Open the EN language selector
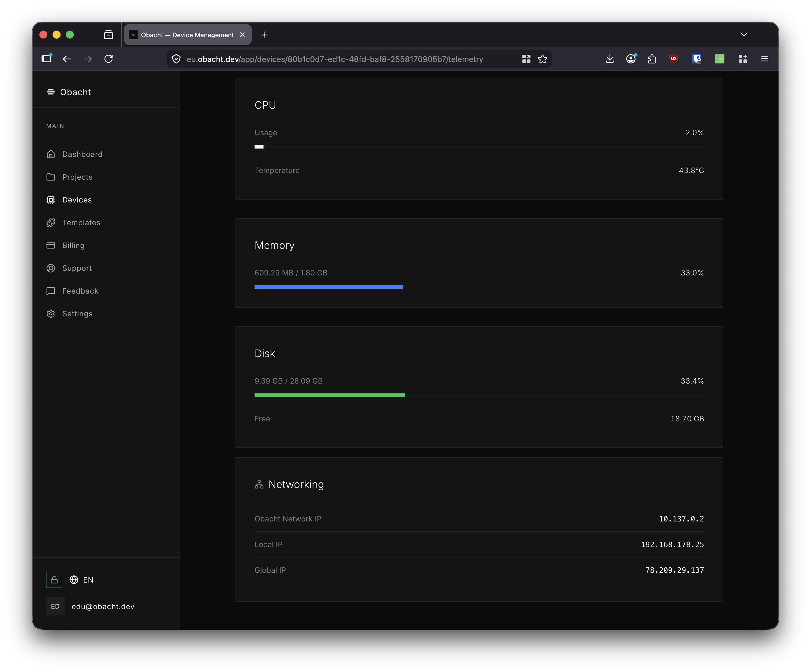The image size is (811, 672). click(81, 580)
